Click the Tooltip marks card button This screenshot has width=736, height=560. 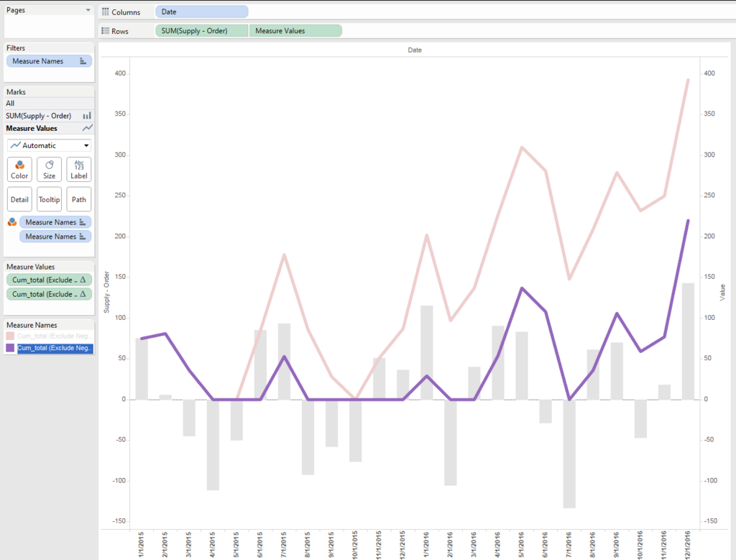tap(50, 200)
